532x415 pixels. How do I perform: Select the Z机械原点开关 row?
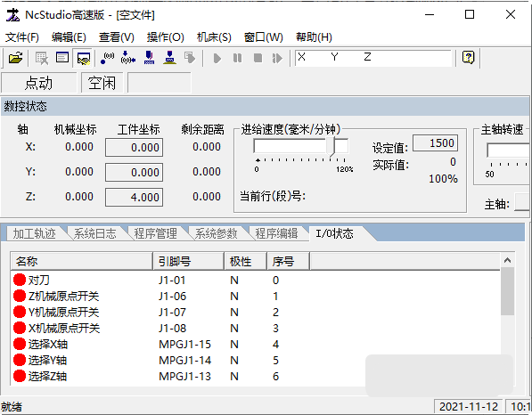[255, 297]
